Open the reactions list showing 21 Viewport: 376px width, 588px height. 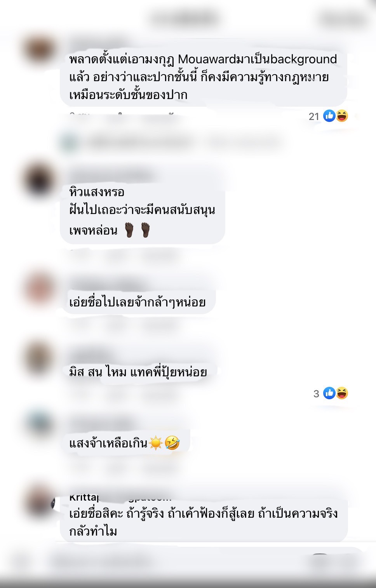(328, 116)
